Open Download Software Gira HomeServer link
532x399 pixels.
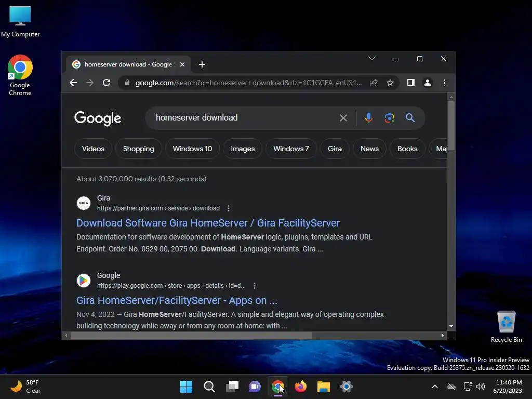pos(208,223)
